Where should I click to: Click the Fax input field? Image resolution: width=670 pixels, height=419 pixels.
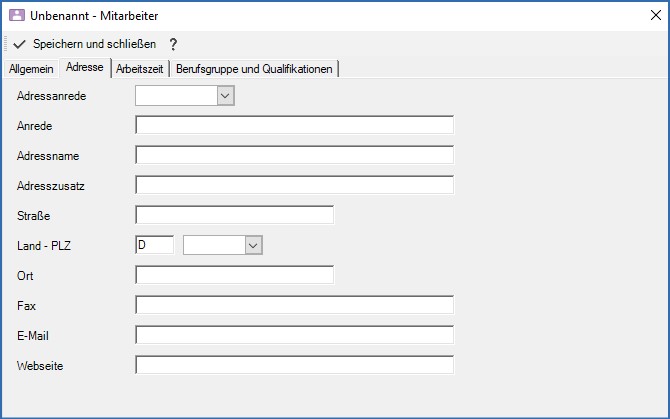pyautogui.click(x=294, y=305)
